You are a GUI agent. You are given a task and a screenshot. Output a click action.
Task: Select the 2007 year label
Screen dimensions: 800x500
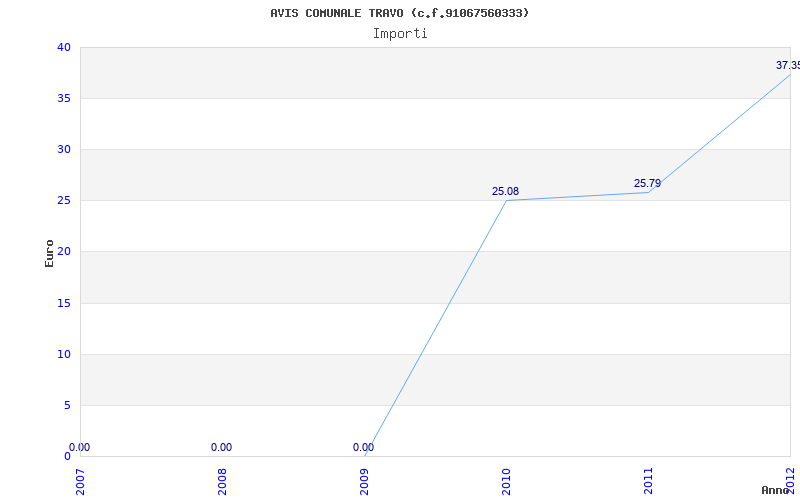click(80, 482)
